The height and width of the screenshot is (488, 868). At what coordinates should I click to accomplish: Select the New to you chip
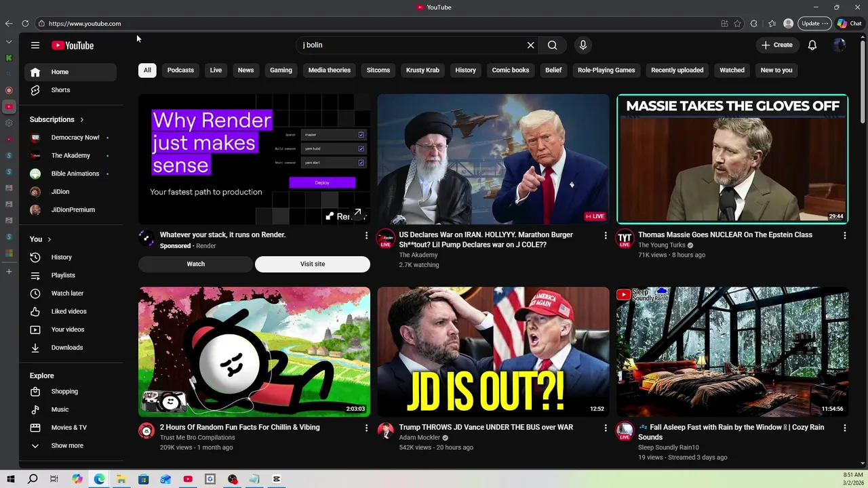tap(776, 70)
